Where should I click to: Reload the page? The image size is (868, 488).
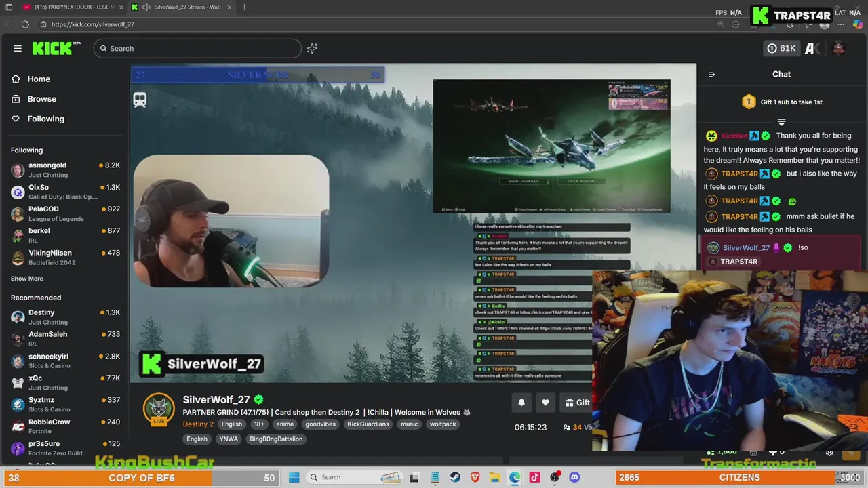25,24
